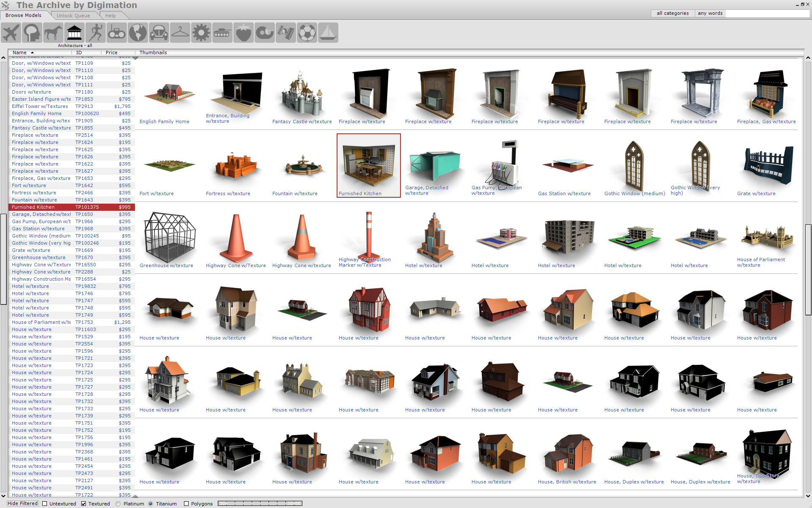The image size is (812, 508).
Task: Select the Furnished Kitchen TP101375 row
Action: click(x=71, y=207)
